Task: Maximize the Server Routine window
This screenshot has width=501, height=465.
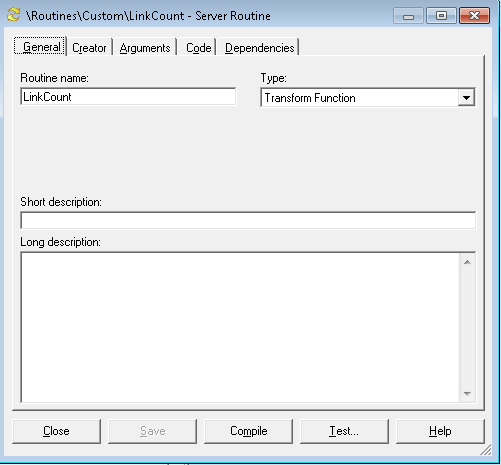Action: [441, 16]
